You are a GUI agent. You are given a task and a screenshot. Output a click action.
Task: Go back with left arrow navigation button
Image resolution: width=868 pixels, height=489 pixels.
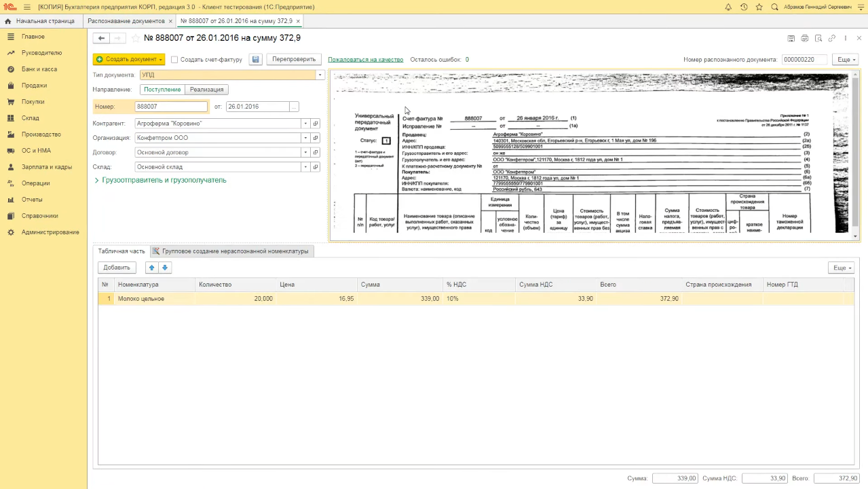pyautogui.click(x=101, y=38)
